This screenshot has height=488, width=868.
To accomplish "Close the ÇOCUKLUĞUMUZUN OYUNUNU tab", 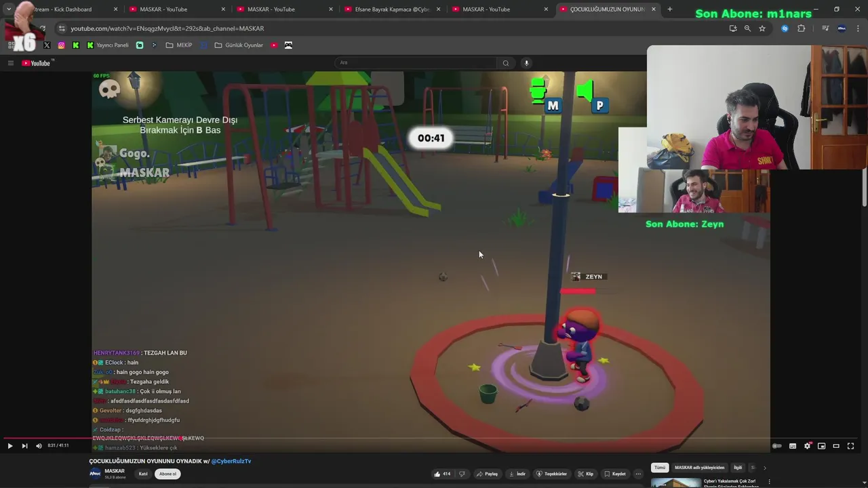I will coord(654,9).
